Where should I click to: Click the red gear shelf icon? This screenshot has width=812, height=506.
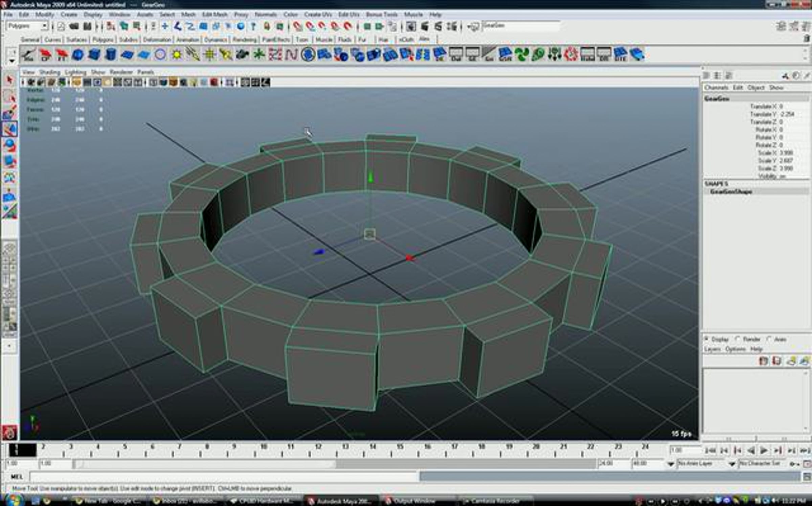click(x=571, y=54)
